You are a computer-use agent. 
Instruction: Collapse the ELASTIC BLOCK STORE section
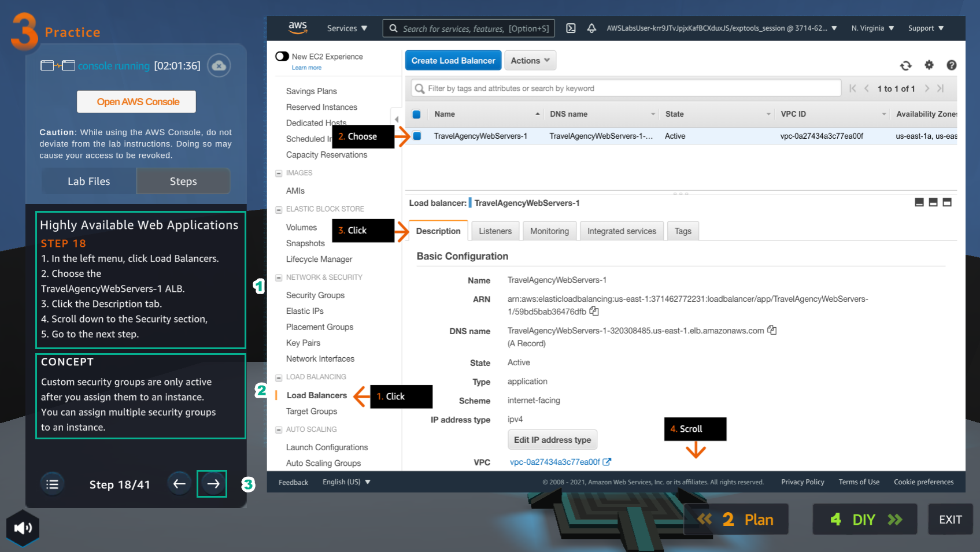279,210
